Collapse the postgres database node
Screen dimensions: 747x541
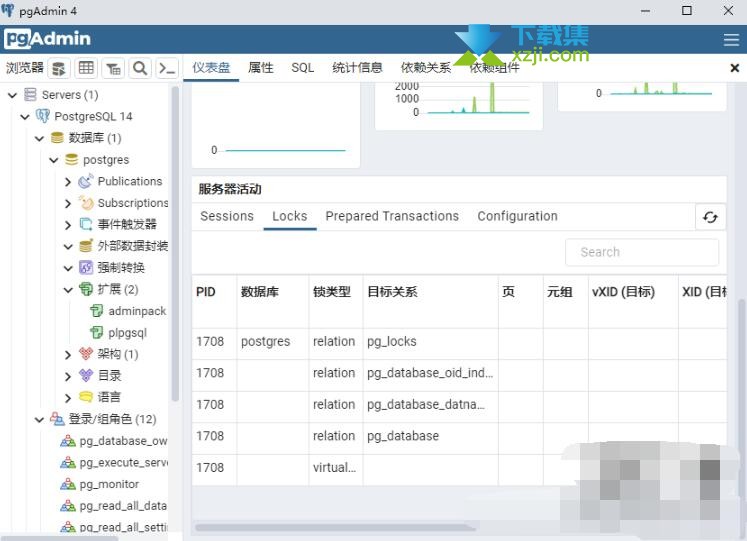tap(54, 160)
